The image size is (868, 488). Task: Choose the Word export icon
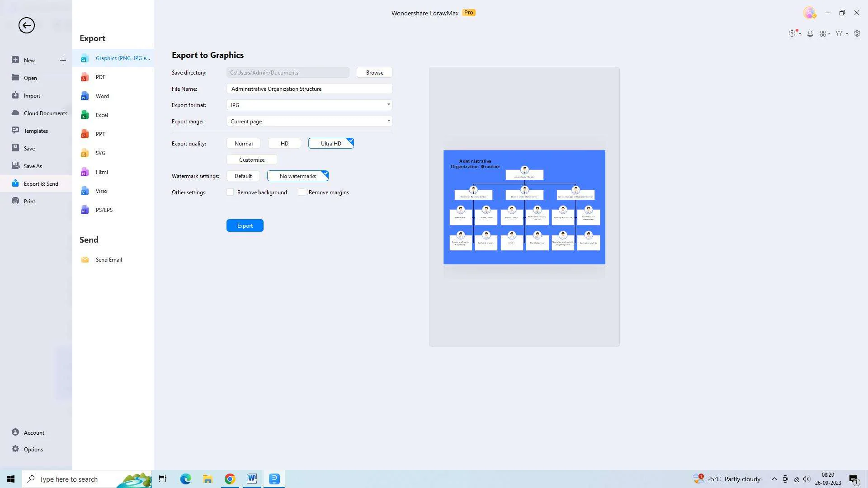pyautogui.click(x=85, y=96)
